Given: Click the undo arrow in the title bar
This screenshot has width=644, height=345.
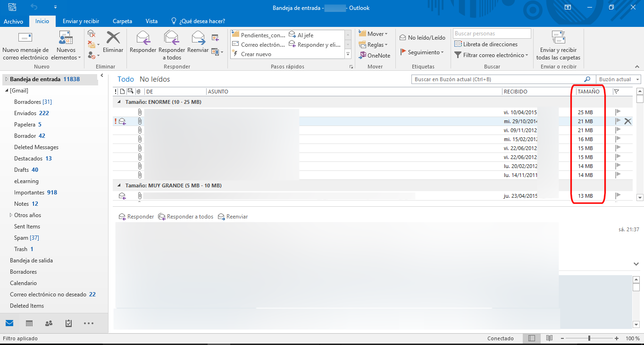Looking at the screenshot, I should 33,8.
